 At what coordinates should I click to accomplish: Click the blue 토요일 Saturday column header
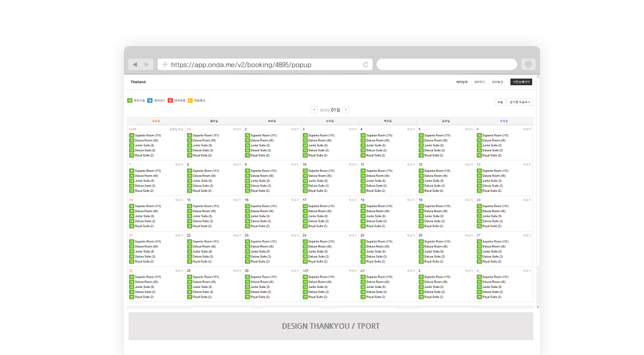(x=504, y=121)
